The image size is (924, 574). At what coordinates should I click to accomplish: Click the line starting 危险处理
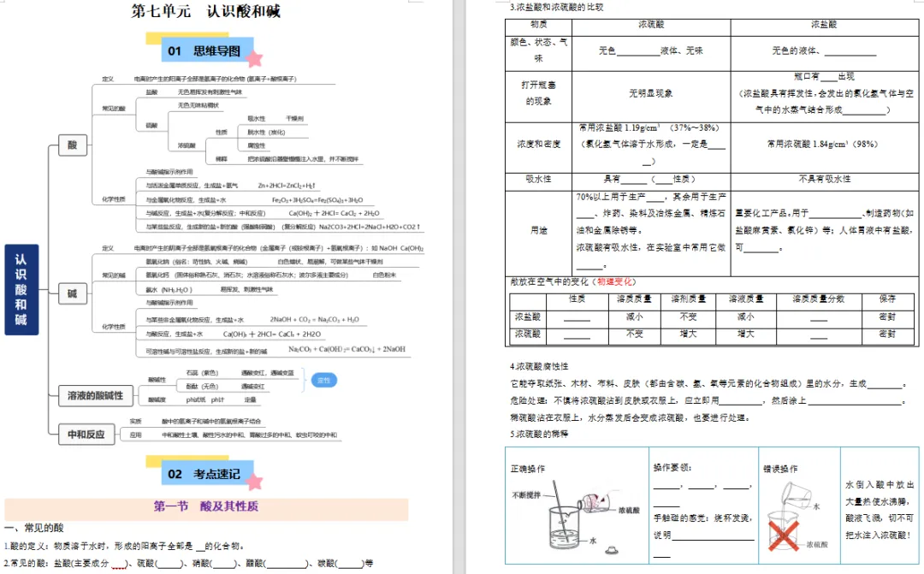(708, 400)
